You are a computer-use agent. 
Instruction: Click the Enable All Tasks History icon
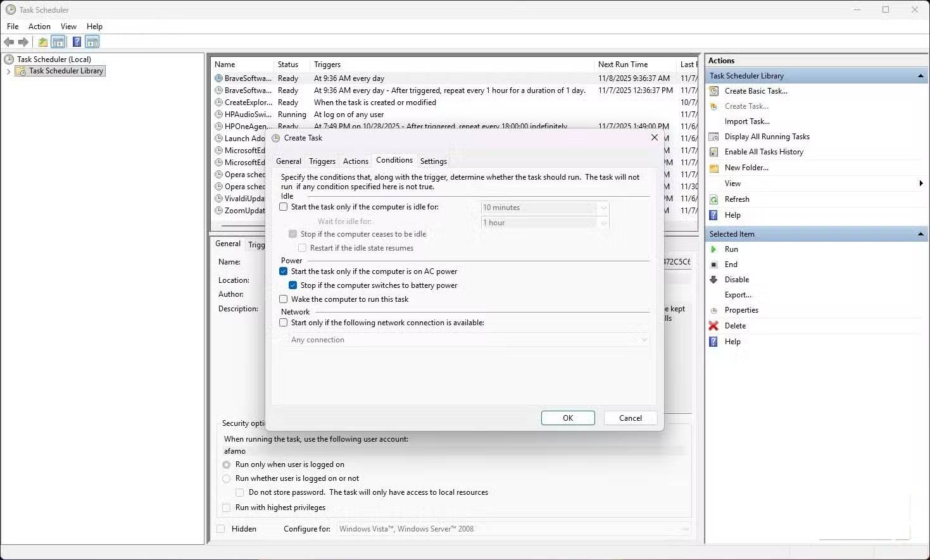714,152
